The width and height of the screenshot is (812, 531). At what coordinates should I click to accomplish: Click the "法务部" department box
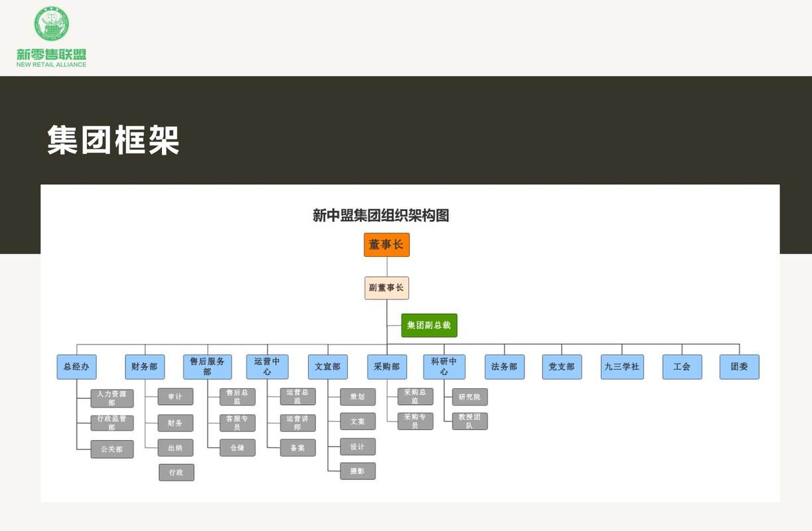point(505,367)
